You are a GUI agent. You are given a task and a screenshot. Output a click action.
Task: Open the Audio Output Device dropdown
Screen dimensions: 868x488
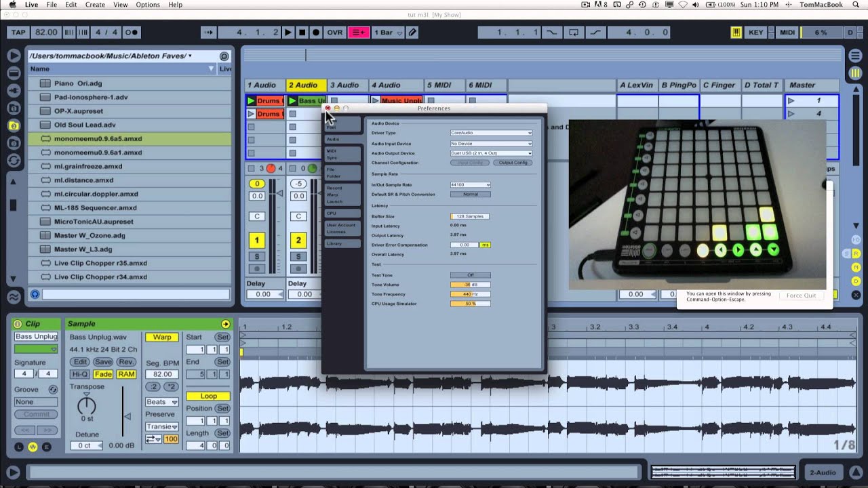tap(491, 153)
